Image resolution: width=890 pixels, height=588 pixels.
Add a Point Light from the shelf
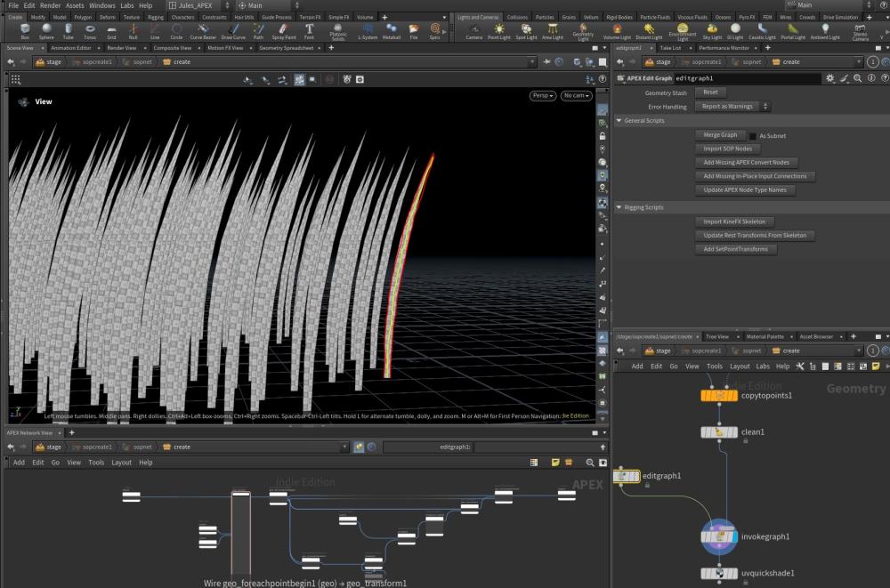tap(499, 31)
